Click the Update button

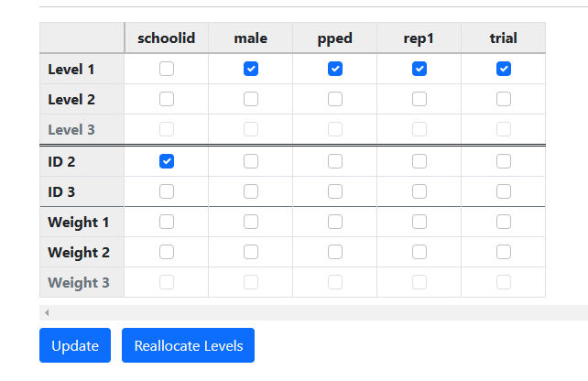pos(75,345)
